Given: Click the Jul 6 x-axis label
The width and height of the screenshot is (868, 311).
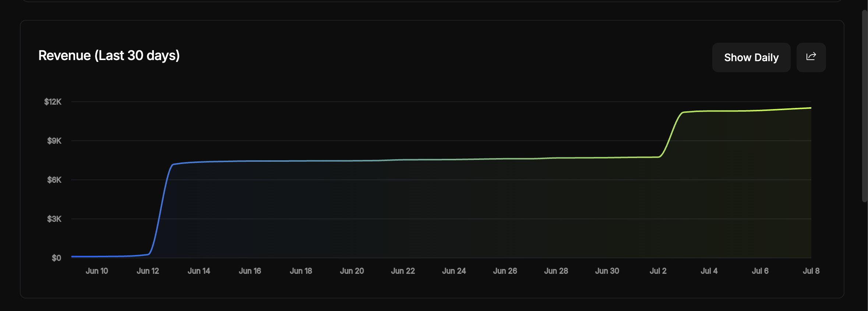Looking at the screenshot, I should (760, 271).
